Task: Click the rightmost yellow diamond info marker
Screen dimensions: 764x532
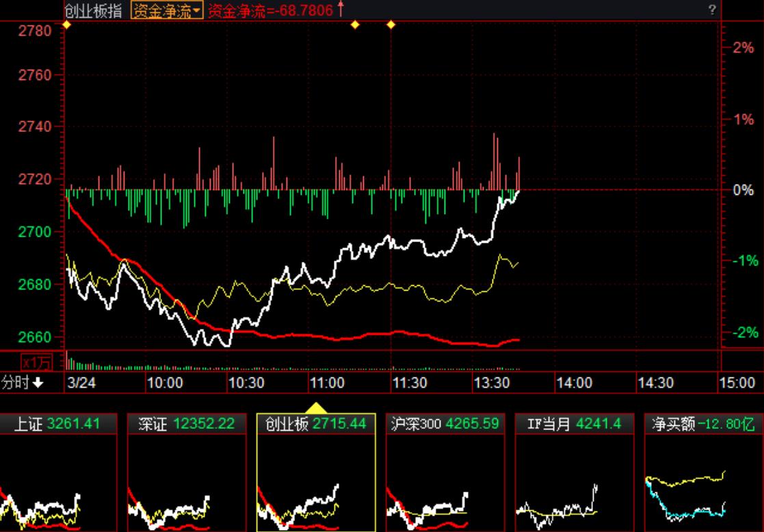Action: coord(391,25)
